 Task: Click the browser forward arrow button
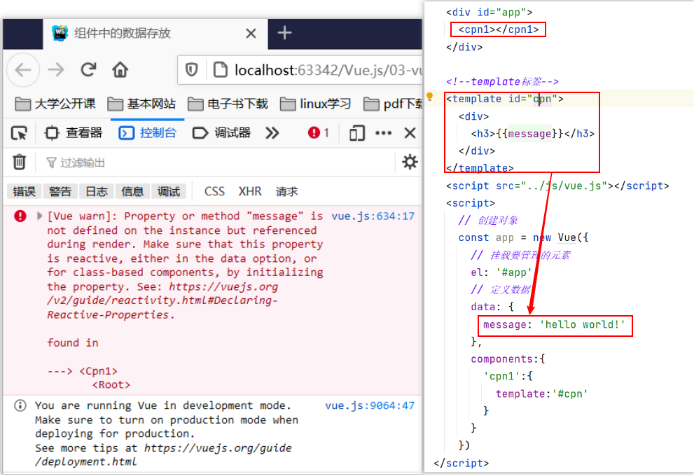(56, 70)
